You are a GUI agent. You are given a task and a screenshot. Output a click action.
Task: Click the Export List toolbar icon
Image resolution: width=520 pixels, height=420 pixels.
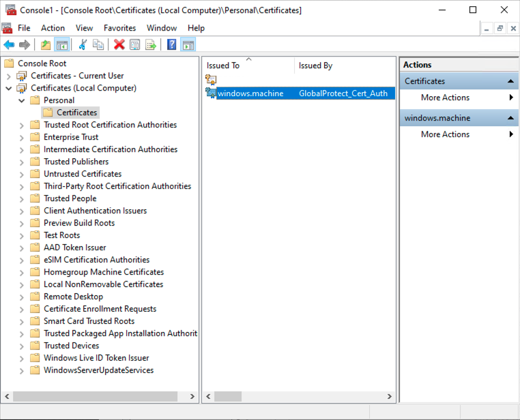pos(150,45)
